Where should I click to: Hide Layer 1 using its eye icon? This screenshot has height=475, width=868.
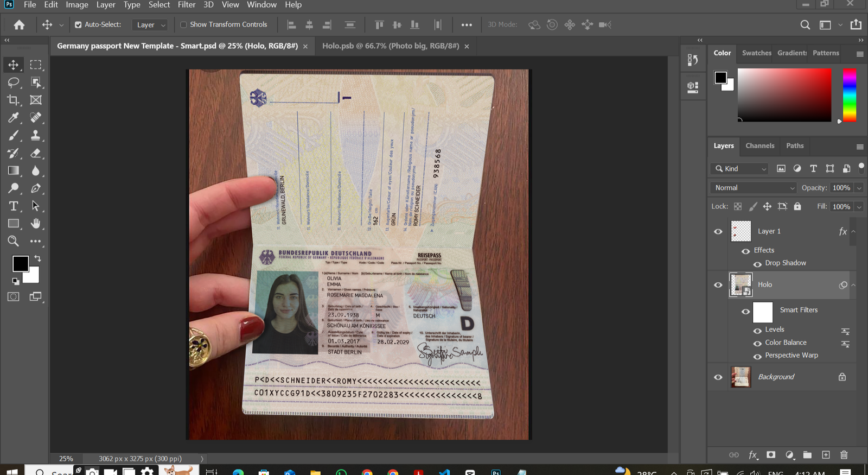718,231
